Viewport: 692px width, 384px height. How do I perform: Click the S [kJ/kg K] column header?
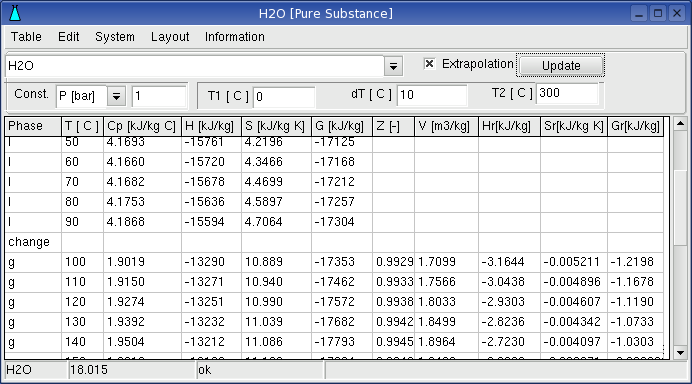click(x=276, y=126)
